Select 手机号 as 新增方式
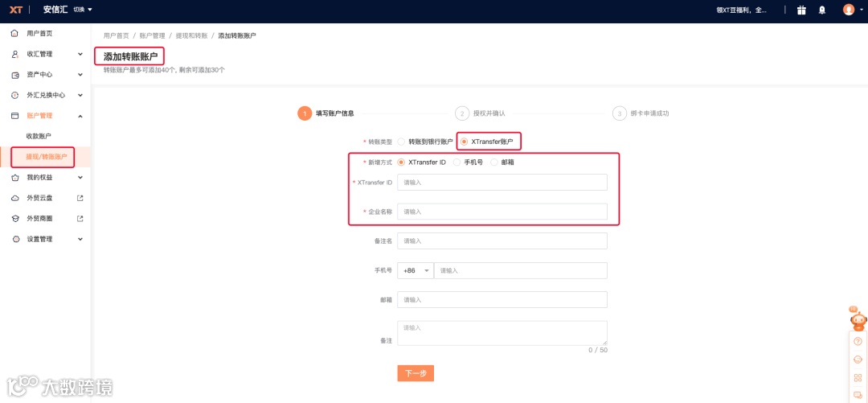This screenshot has height=403, width=868. 457,162
